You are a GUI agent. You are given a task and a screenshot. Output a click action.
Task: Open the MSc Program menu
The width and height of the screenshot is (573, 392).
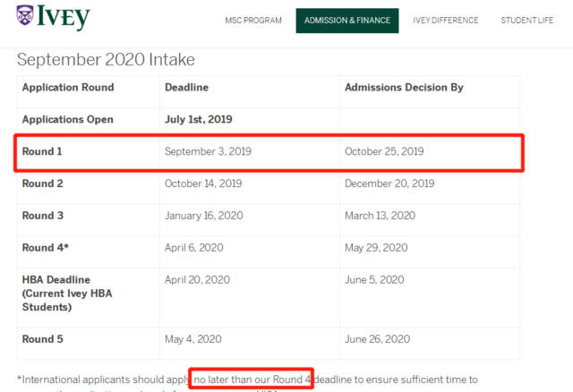click(x=253, y=21)
